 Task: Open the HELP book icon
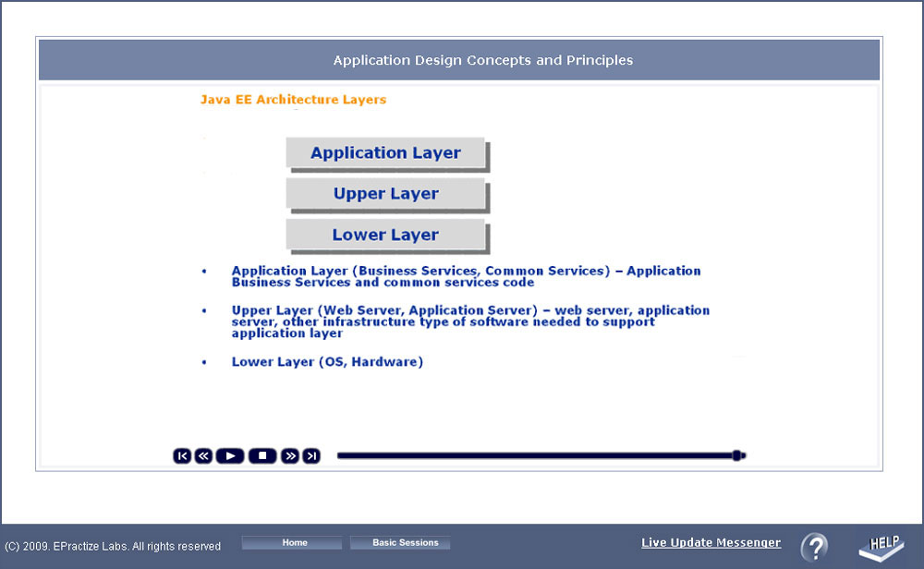coord(881,547)
